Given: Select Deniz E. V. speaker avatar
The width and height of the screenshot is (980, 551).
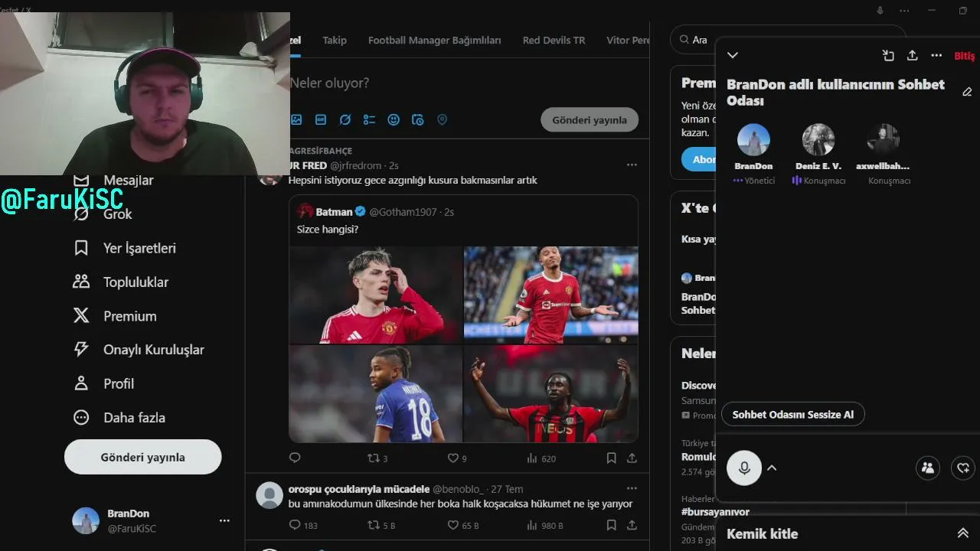Looking at the screenshot, I should [x=818, y=140].
